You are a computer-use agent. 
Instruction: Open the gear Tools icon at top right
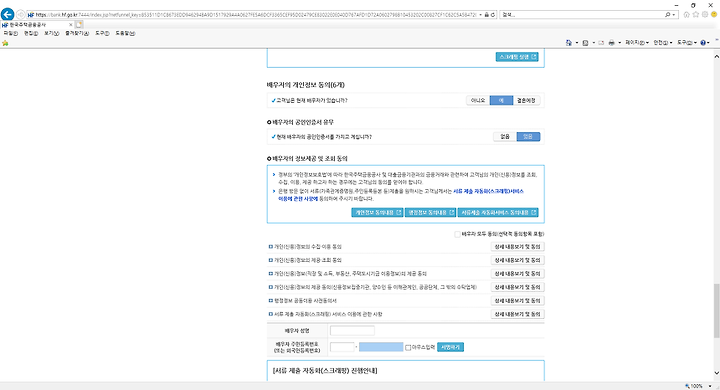pos(705,15)
